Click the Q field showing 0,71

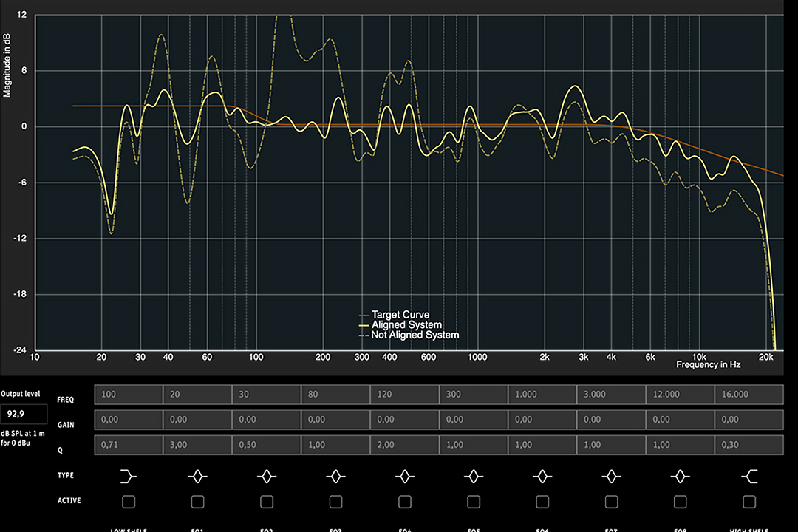[129, 445]
